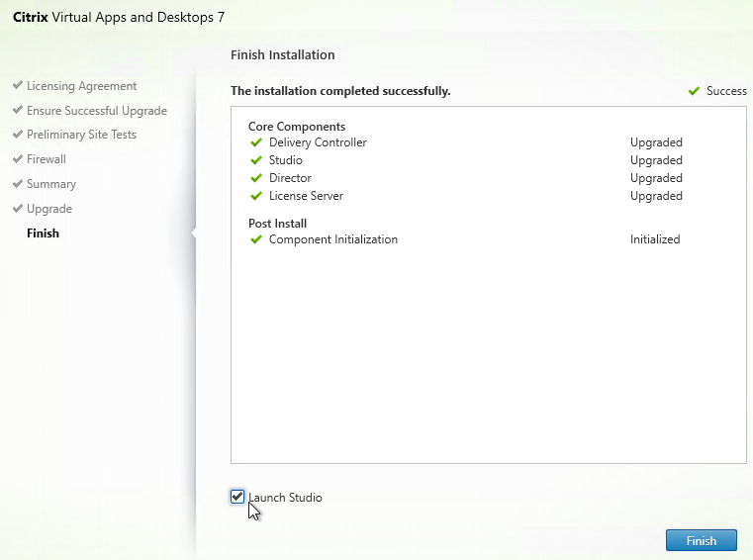Click the Delivery Controller component row

pyautogui.click(x=318, y=142)
